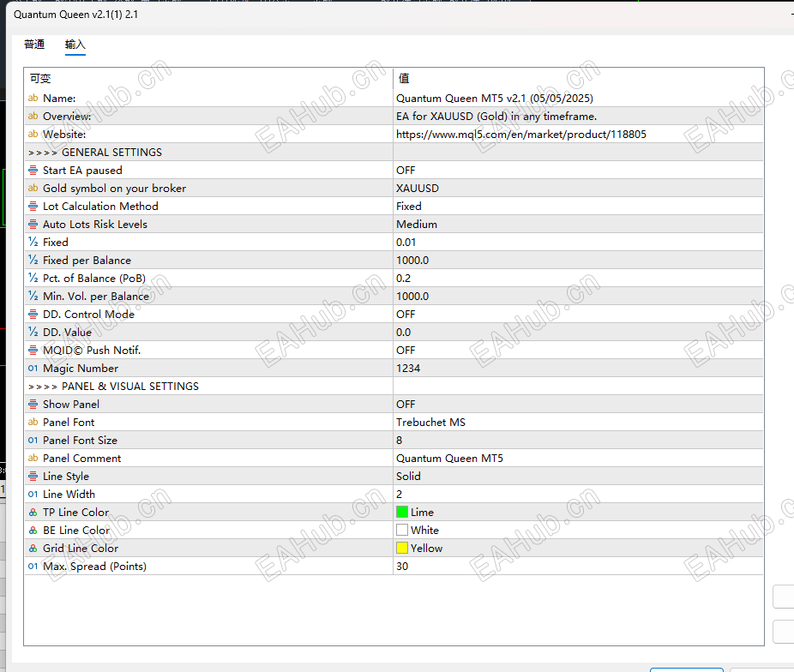This screenshot has height=672, width=794.
Task: Click the string icon beside Panel Comment
Action: click(x=33, y=458)
